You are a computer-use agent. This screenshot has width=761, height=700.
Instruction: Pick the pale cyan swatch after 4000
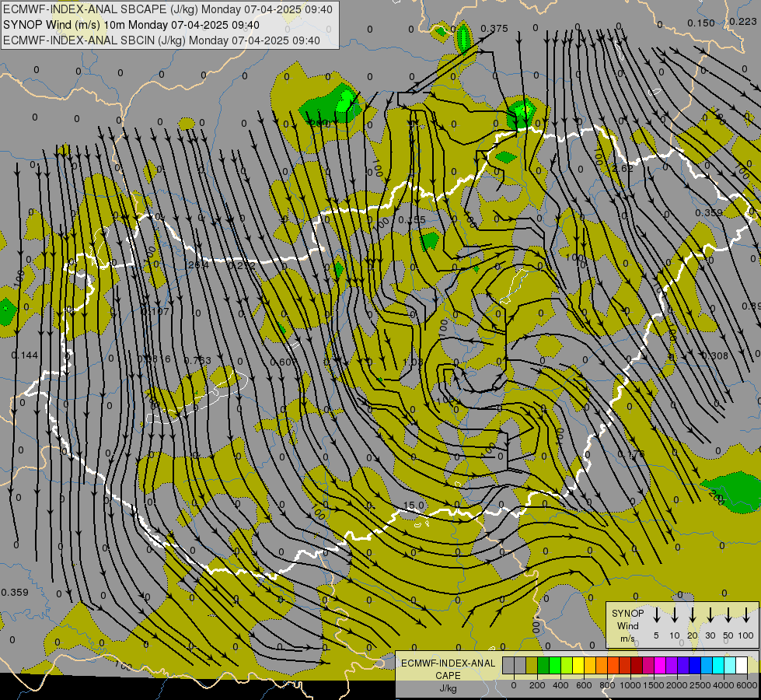[x=731, y=666]
